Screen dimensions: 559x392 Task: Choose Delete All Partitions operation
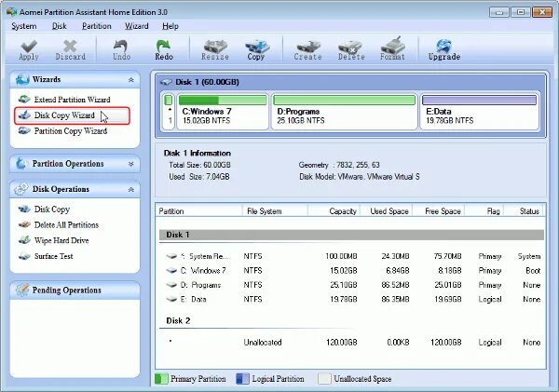coord(66,225)
